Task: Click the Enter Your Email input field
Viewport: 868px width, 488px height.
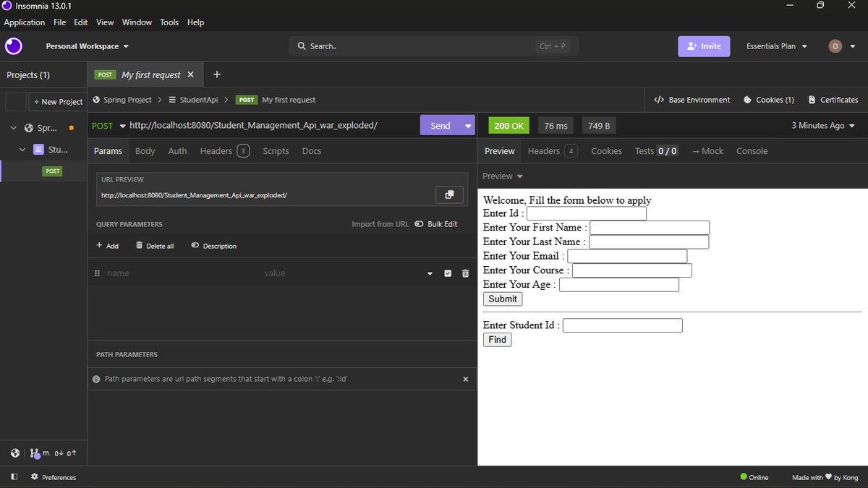Action: tap(627, 256)
